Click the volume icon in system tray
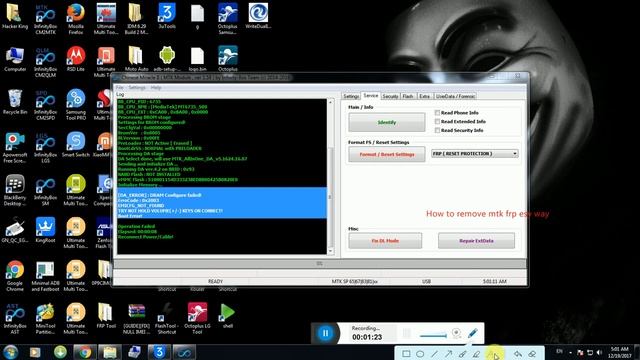Viewport: 640px width, 360px height. tap(599, 353)
